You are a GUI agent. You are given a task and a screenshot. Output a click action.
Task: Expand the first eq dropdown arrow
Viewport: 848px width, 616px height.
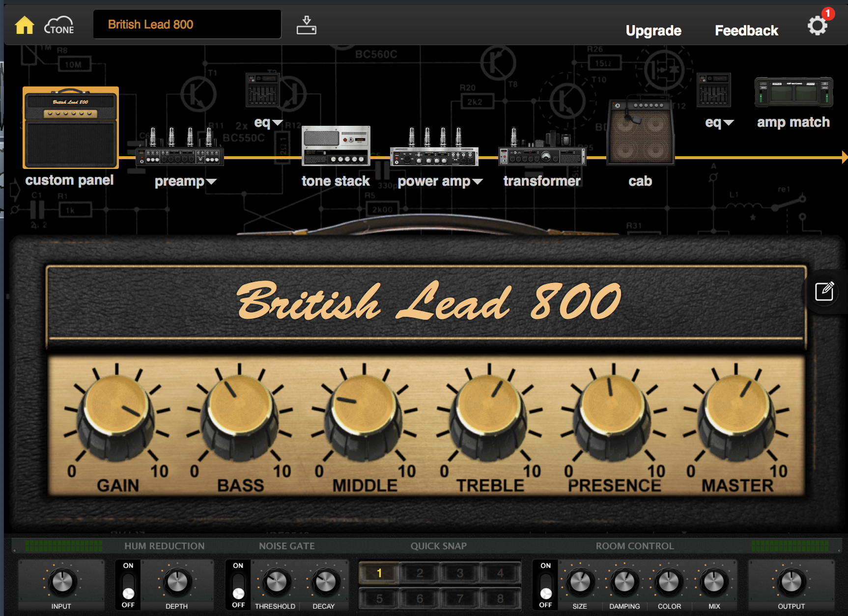tap(278, 123)
